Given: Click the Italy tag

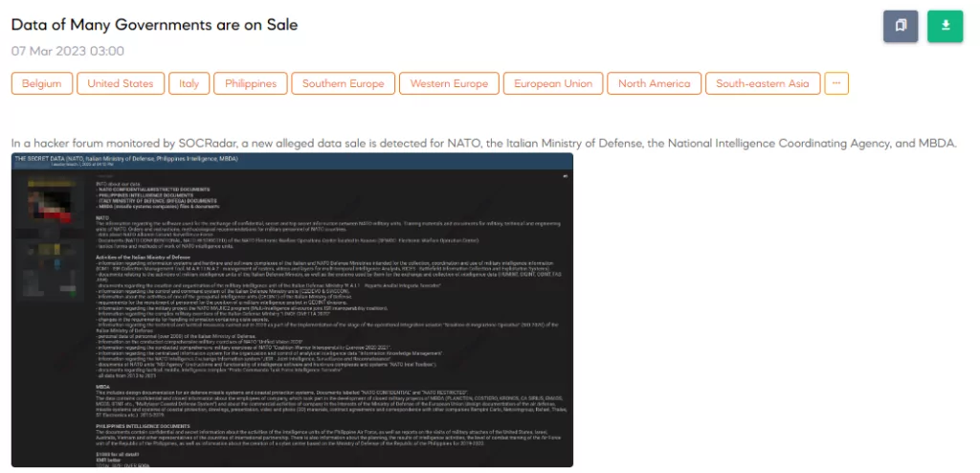Looking at the screenshot, I should pyautogui.click(x=189, y=83).
